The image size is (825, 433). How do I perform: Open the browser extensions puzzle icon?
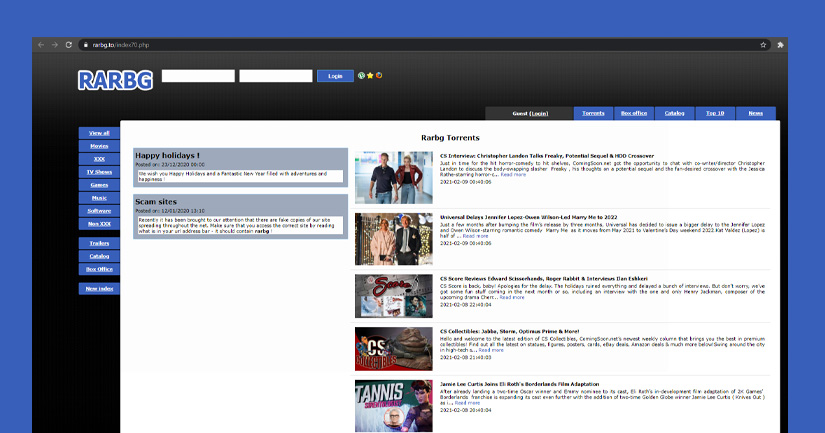[x=780, y=45]
